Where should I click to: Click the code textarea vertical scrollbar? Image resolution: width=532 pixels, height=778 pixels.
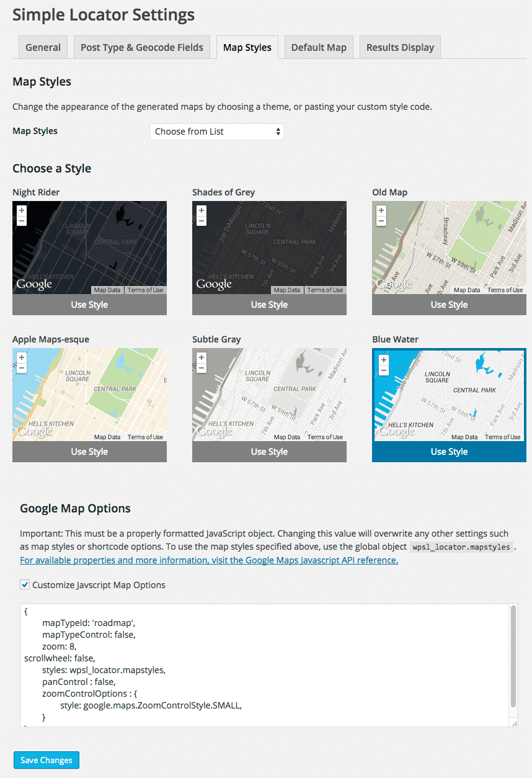pos(513,656)
